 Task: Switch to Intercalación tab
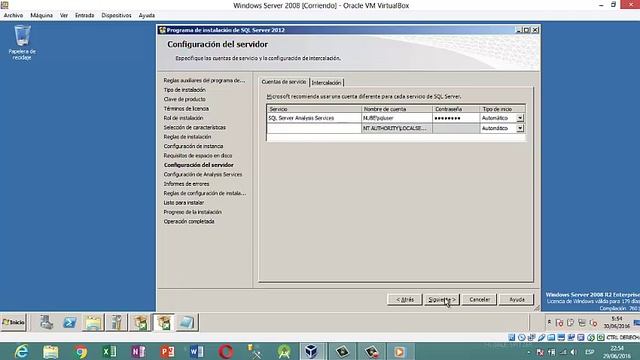click(326, 82)
